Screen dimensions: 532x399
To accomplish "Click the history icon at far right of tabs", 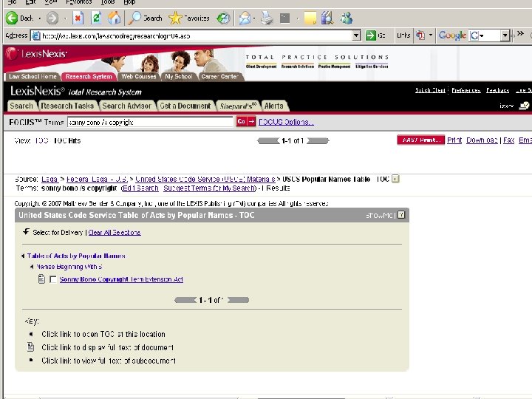I will click(x=524, y=106).
